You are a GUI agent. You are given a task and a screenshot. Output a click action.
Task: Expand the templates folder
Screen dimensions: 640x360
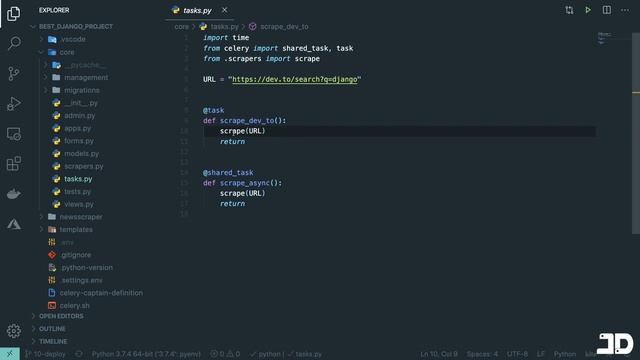click(x=76, y=229)
